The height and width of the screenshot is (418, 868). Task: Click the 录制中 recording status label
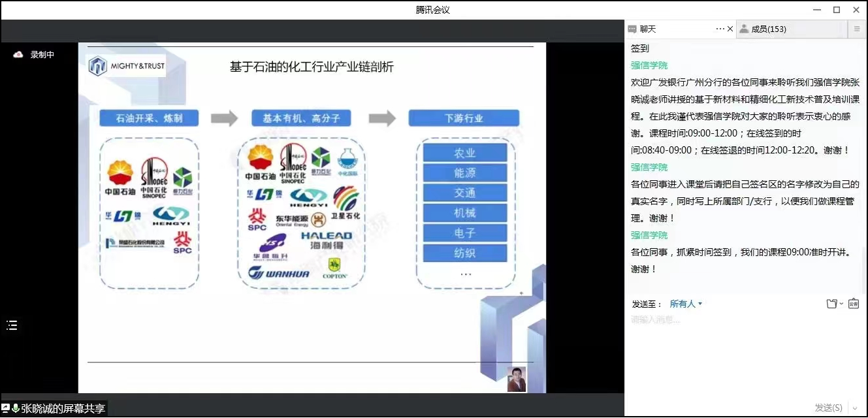[42, 55]
